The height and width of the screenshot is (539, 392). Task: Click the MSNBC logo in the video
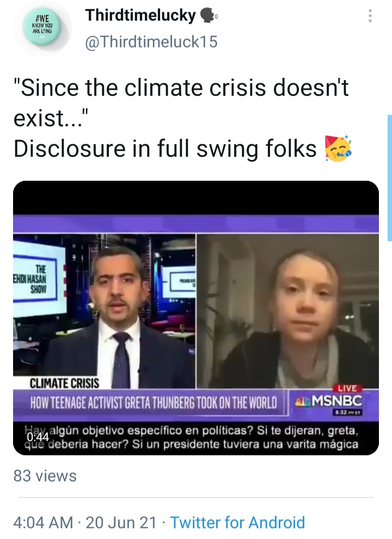pos(328,401)
